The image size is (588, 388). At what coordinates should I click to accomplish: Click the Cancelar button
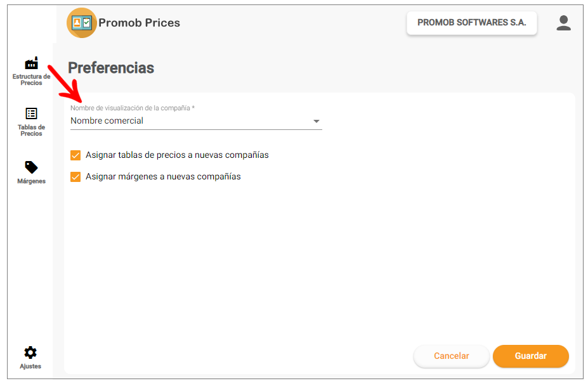point(452,356)
